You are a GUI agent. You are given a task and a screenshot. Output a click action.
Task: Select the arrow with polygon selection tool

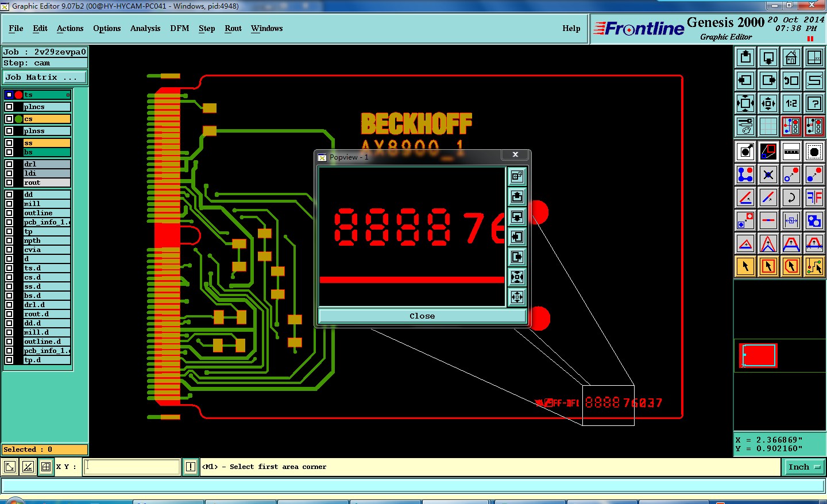pyautogui.click(x=791, y=266)
